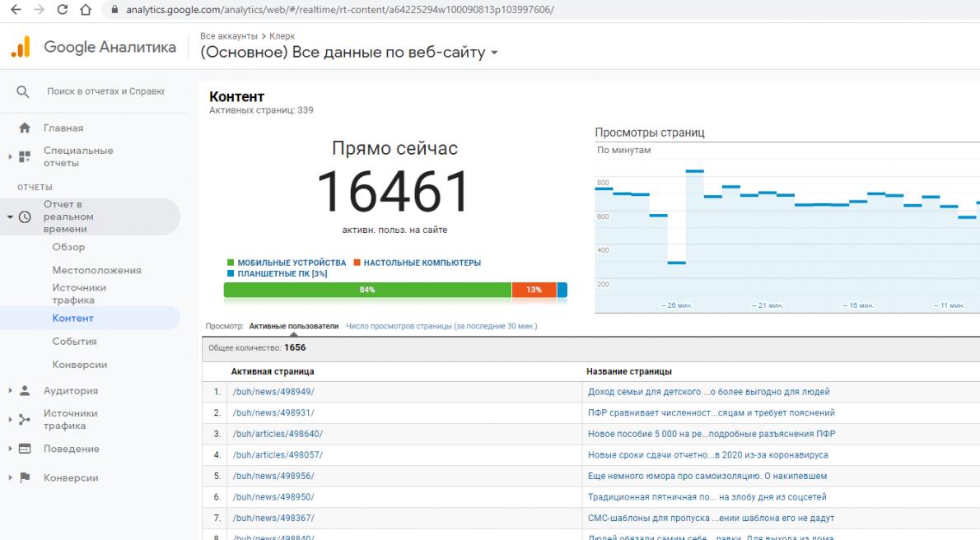Click green 'Мобильные устройства' legend swatch
Image resolution: width=980 pixels, height=540 pixels.
click(231, 263)
